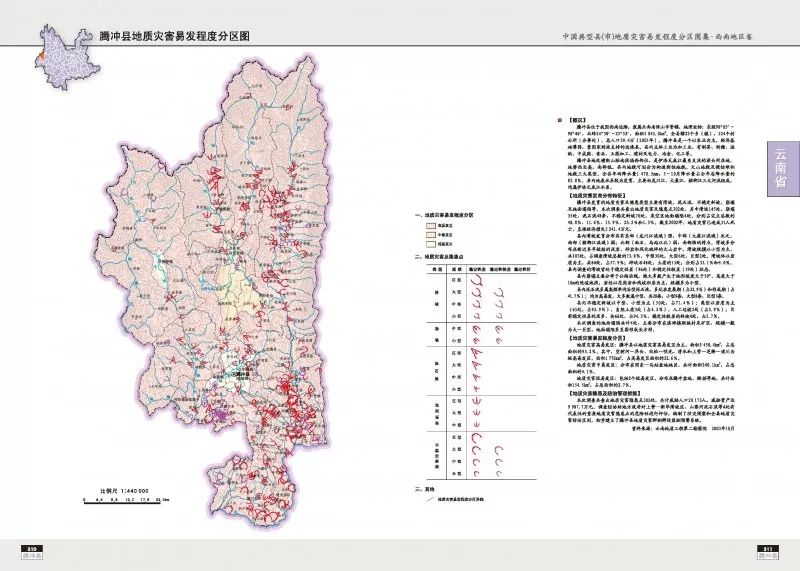This screenshot has height=571, width=800.
Task: Click page number 511 in the footer
Action: pos(767,549)
